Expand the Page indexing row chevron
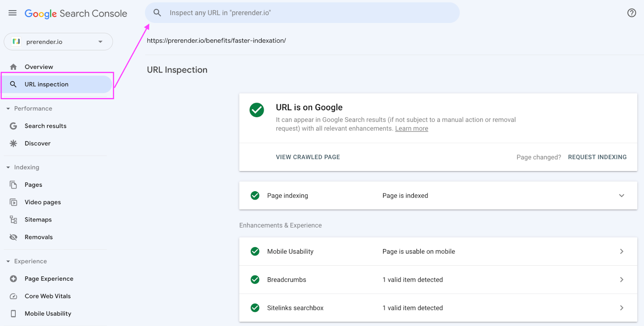644x326 pixels. coord(621,196)
